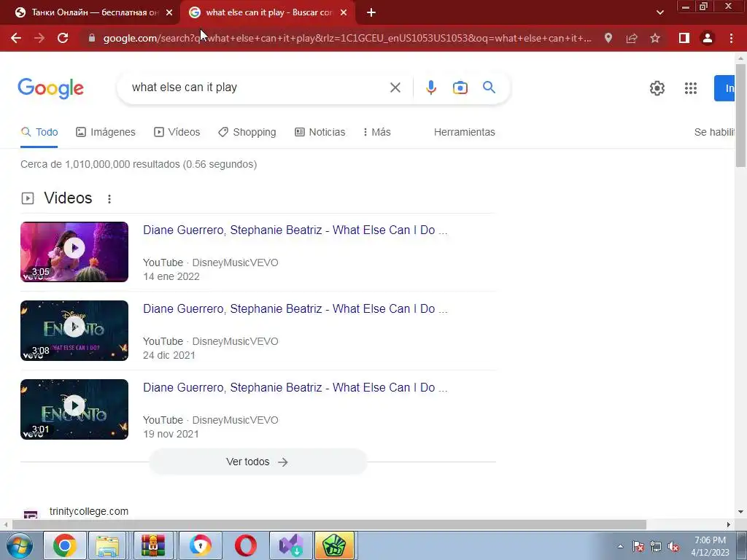747x560 pixels.
Task: Bookmark this page with the star icon
Action: click(655, 38)
